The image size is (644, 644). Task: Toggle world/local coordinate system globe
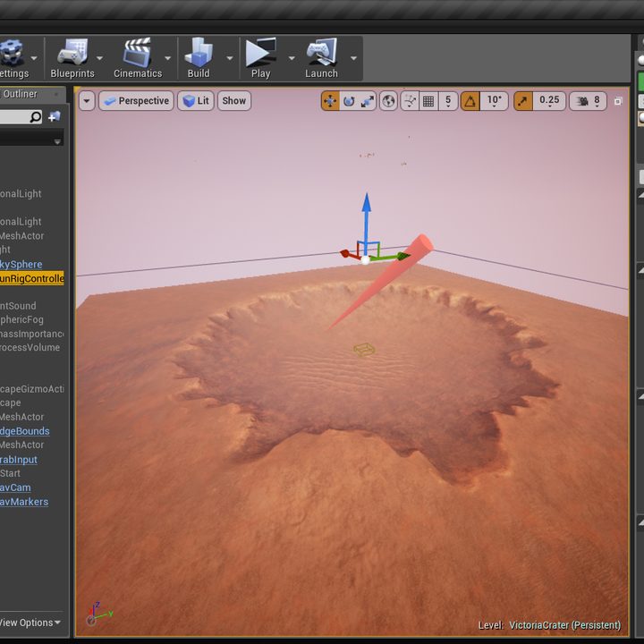tap(388, 100)
